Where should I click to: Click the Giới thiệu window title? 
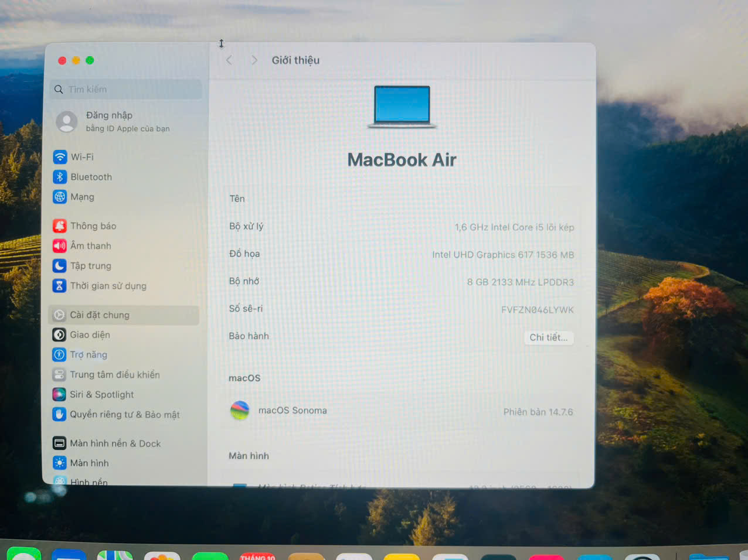coord(295,60)
